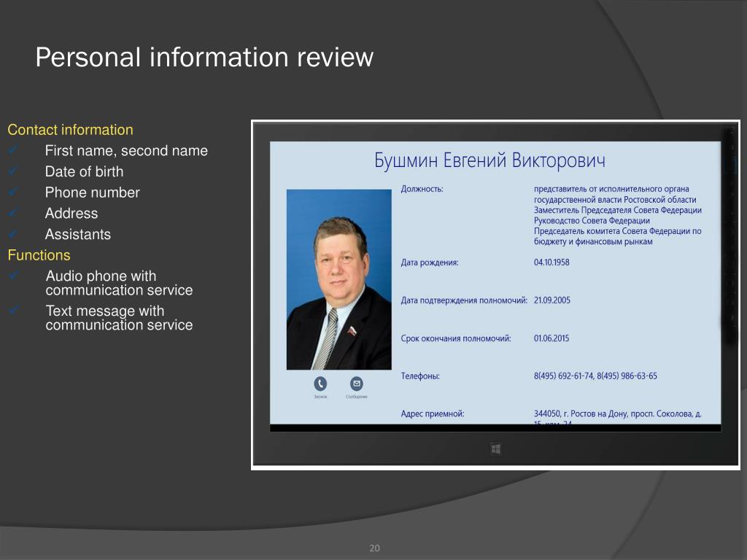Image resolution: width=747 pixels, height=560 pixels.
Task: Click the Date of birth bullet
Action: tap(84, 171)
